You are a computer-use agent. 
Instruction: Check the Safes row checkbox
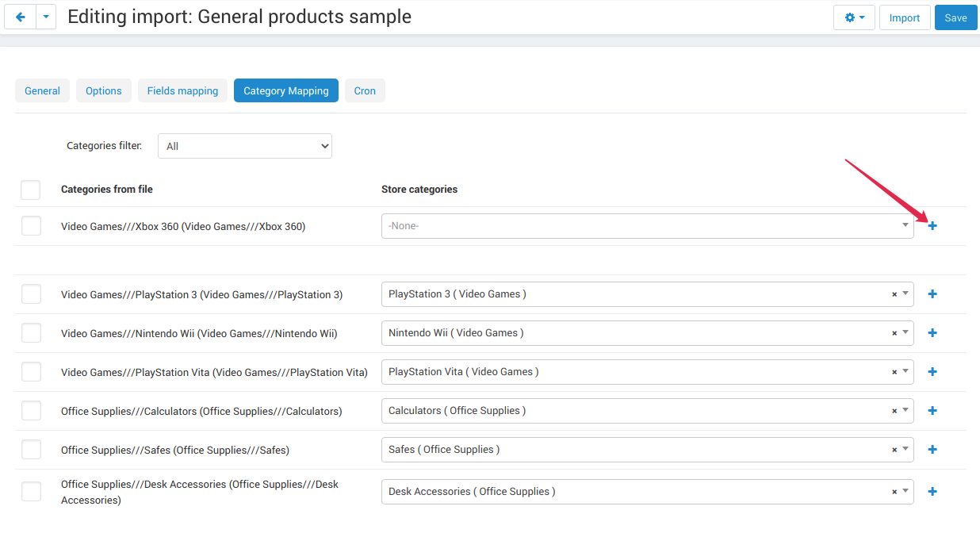[x=31, y=450]
